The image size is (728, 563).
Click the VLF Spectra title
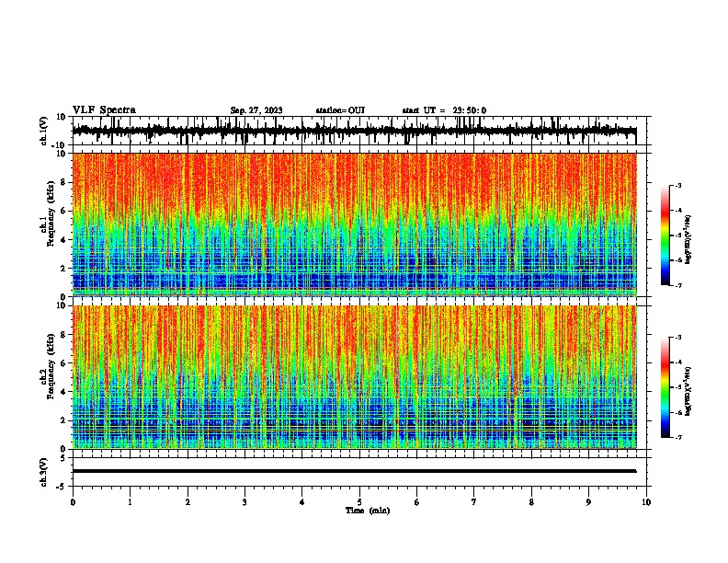[104, 110]
